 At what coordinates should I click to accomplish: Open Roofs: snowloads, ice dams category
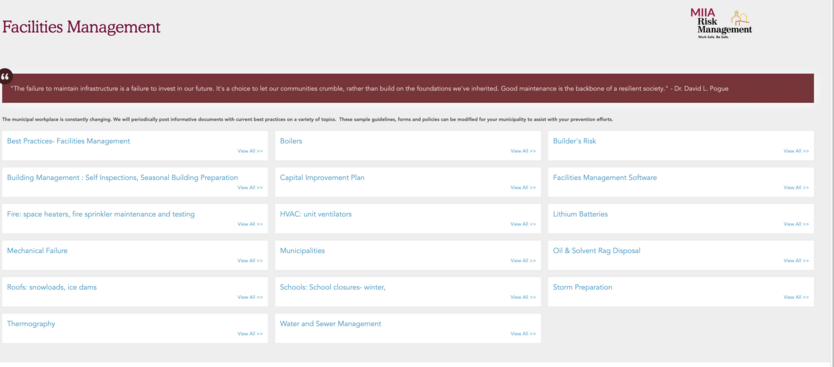click(x=52, y=287)
